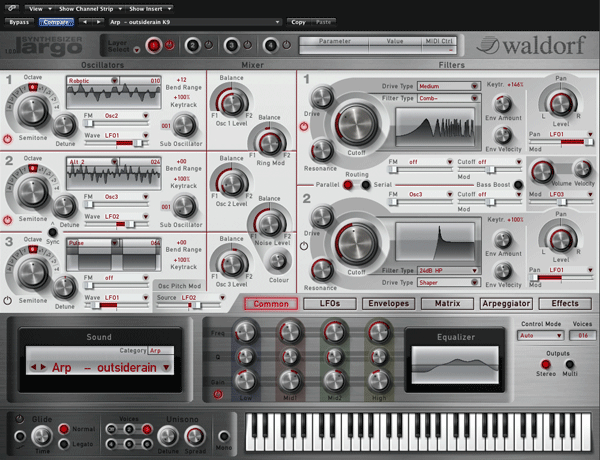Select layer 2 button
The width and height of the screenshot is (600, 460).
tap(192, 46)
